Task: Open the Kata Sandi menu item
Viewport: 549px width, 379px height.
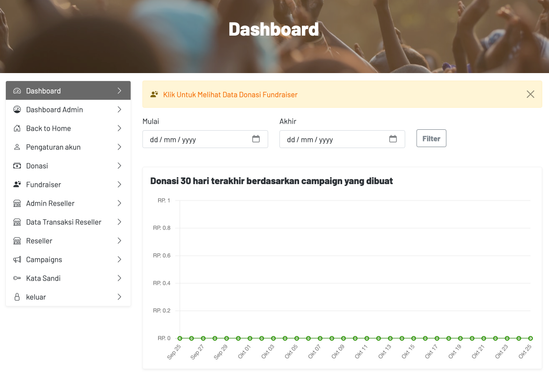Action: [x=68, y=278]
